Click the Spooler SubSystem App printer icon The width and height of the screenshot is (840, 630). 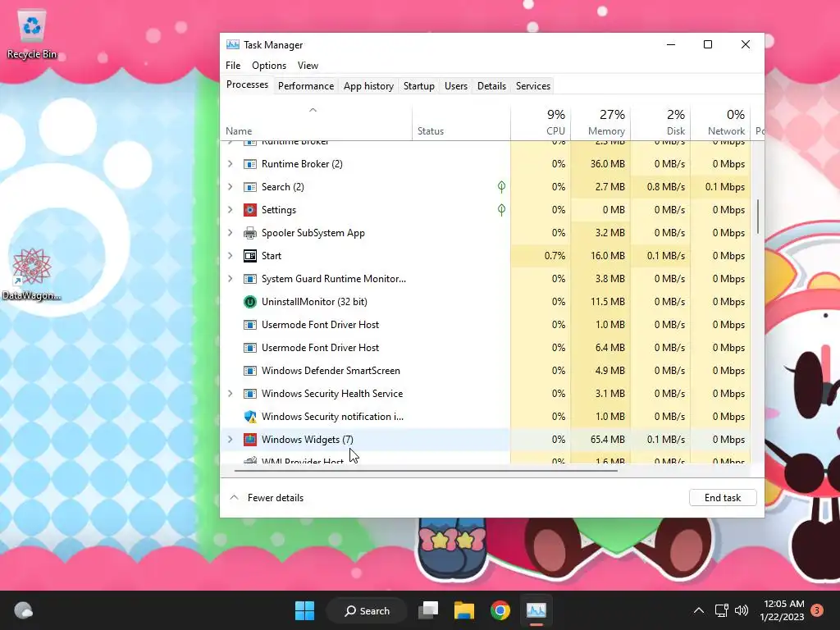[249, 233]
